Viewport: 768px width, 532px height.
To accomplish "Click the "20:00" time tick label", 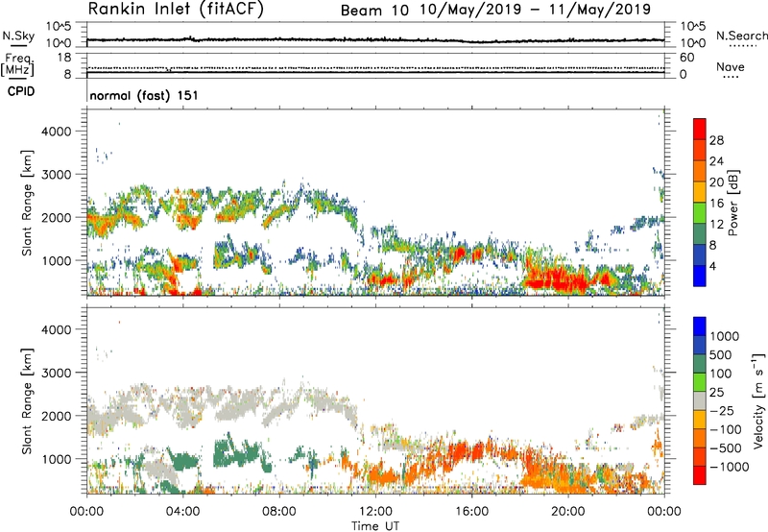I will pos(567,512).
